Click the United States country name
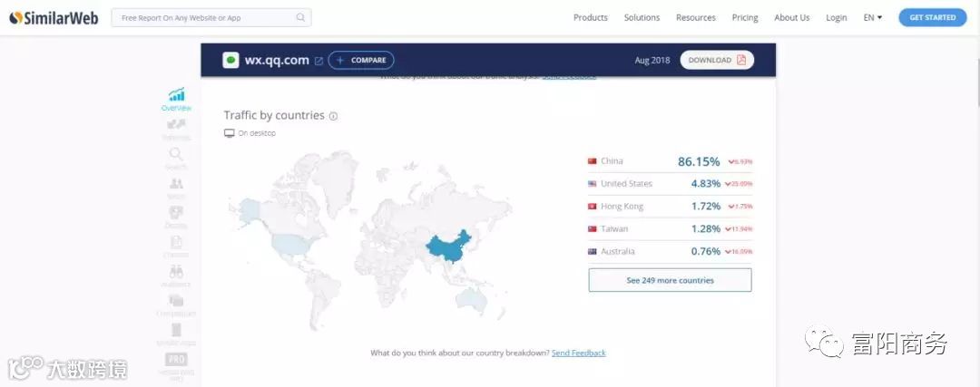The height and width of the screenshot is (387, 980). 626,183
